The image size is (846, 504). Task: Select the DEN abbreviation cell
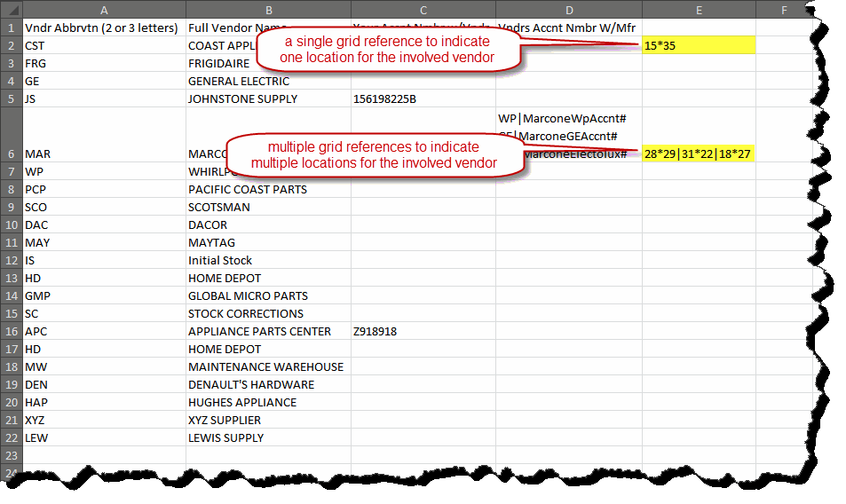(104, 385)
